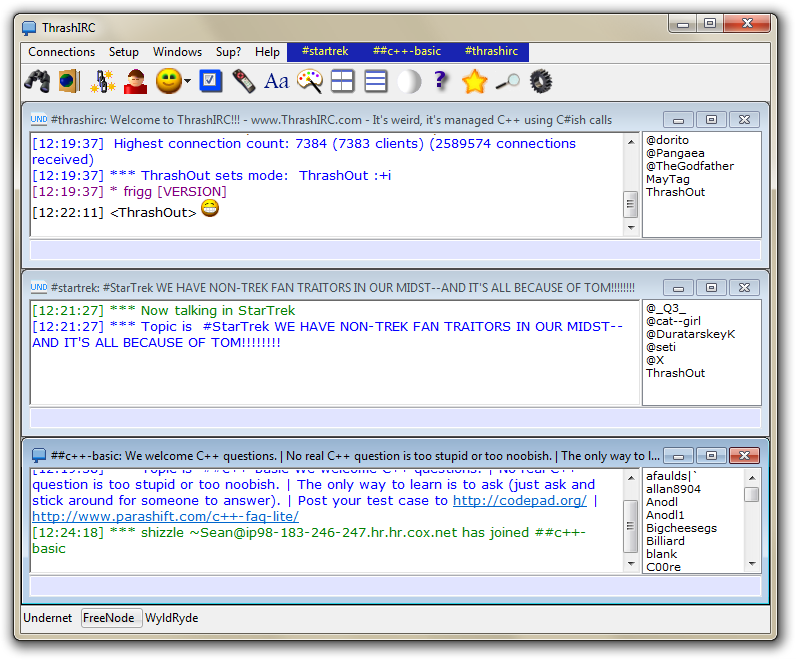Select user Bigcheesegs in user list

(x=681, y=528)
